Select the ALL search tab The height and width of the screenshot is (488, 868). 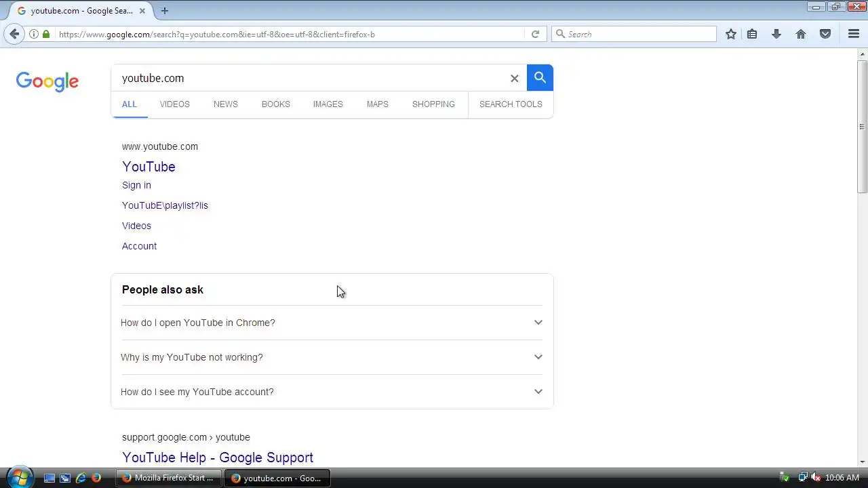[x=130, y=104]
